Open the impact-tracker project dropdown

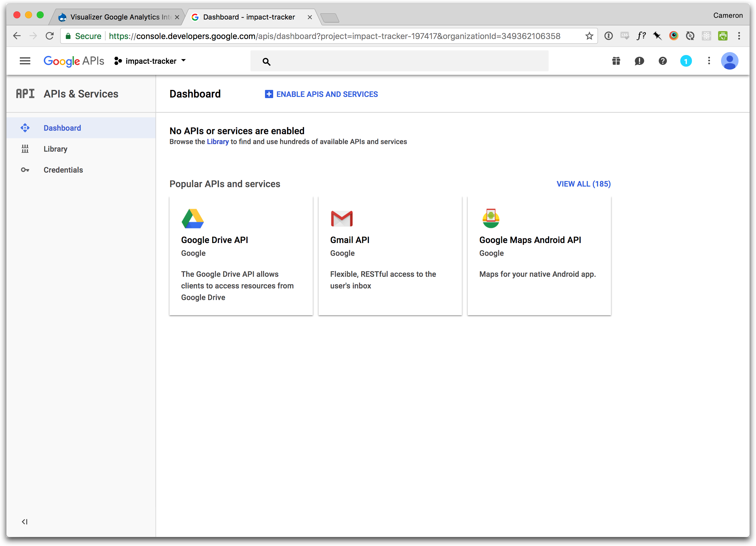pos(151,61)
